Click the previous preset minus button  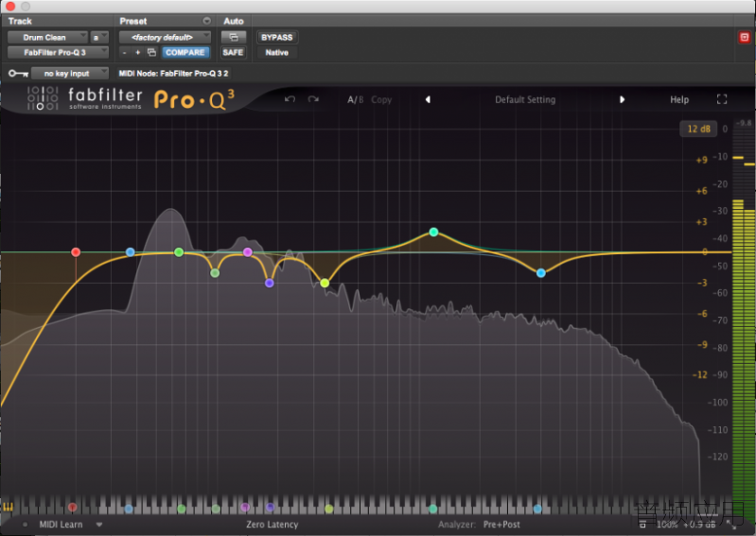coord(124,52)
